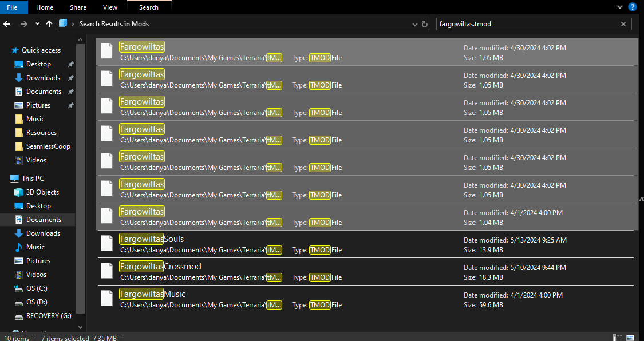Click the This PC monitor icon

pos(14,179)
